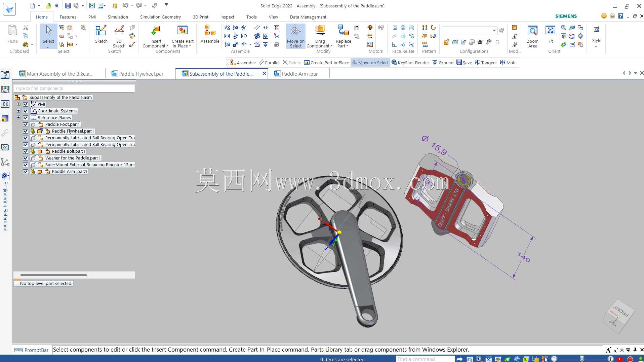Uncheck the PMI checkbox
The height and width of the screenshot is (362, 644).
26,104
